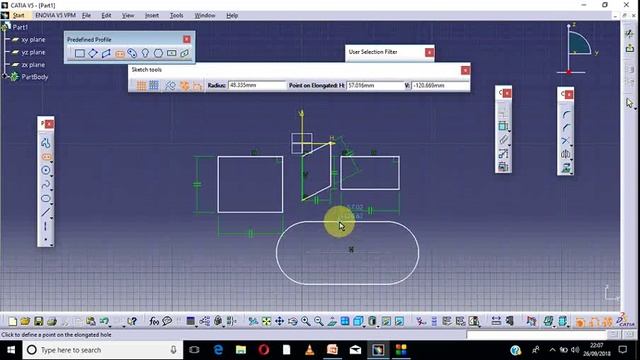Select yz plane in specification tree
640x360 pixels.
pos(33,52)
